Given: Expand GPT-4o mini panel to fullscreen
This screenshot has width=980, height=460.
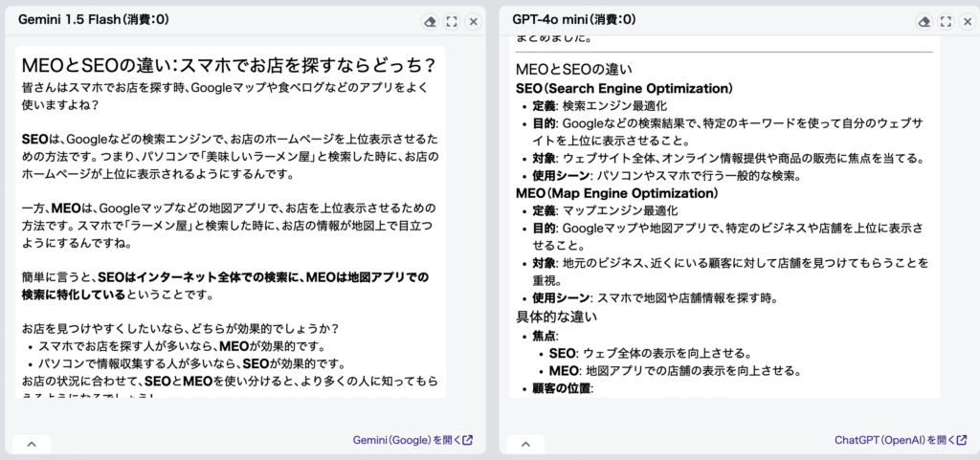Looking at the screenshot, I should point(947,22).
